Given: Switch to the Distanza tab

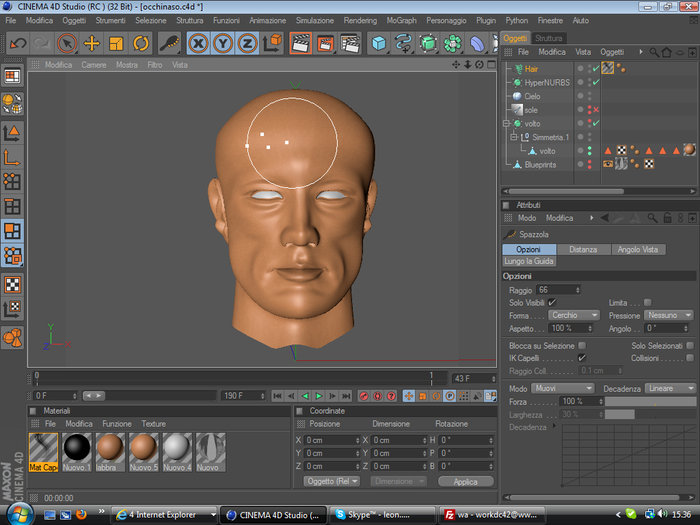Looking at the screenshot, I should (583, 250).
